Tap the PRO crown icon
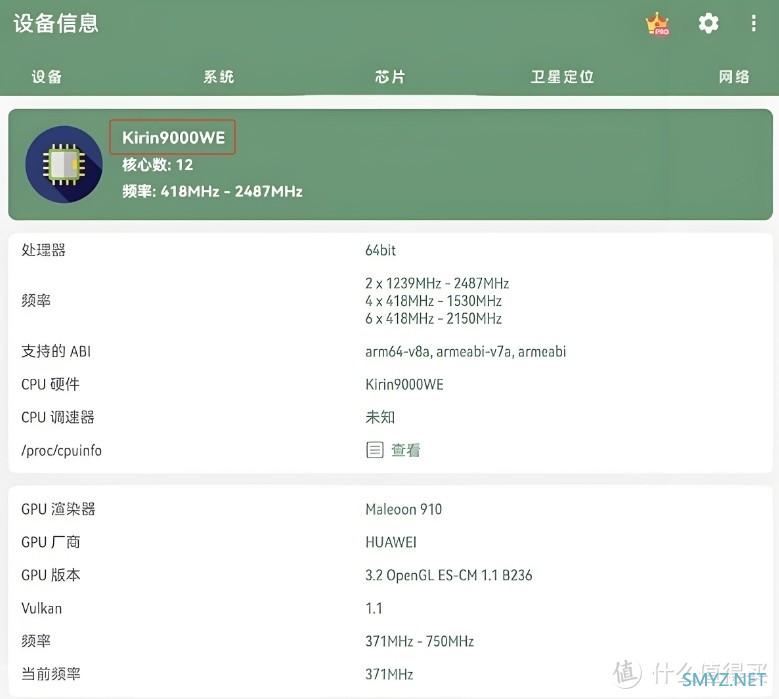The image size is (779, 699). tap(657, 24)
